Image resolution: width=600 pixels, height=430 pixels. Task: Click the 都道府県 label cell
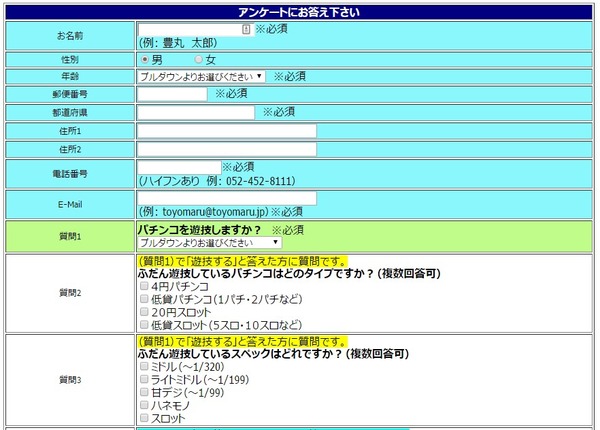(x=70, y=112)
